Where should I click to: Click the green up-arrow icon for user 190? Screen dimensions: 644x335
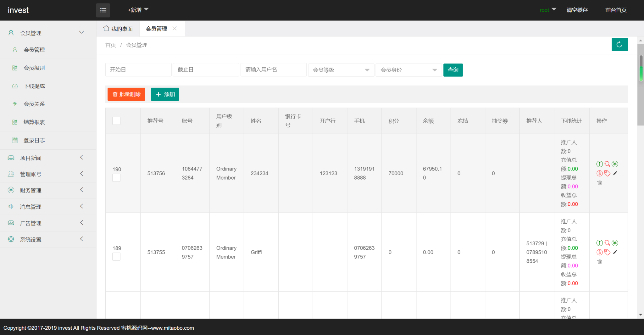[x=600, y=164]
